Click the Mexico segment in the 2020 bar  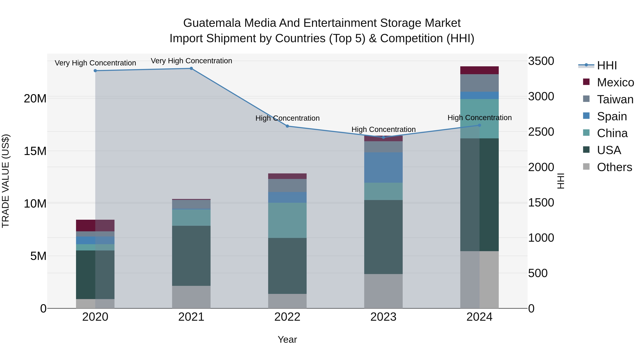pos(95,226)
